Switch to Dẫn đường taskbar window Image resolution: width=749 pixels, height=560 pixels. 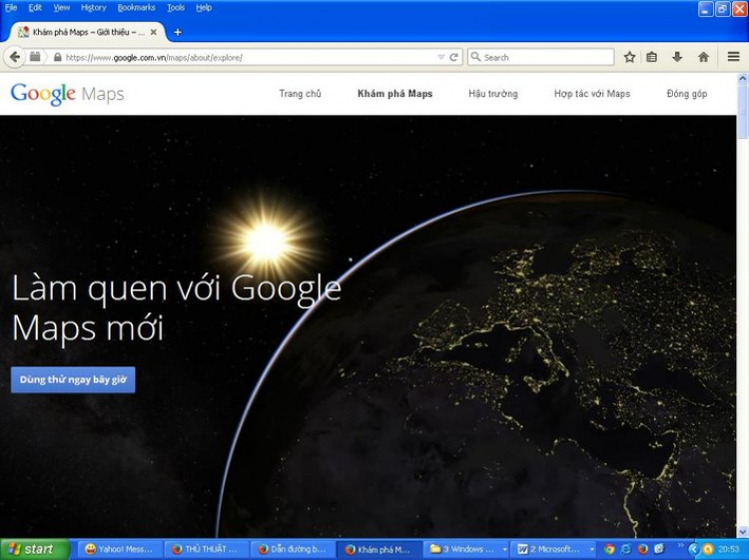293,549
